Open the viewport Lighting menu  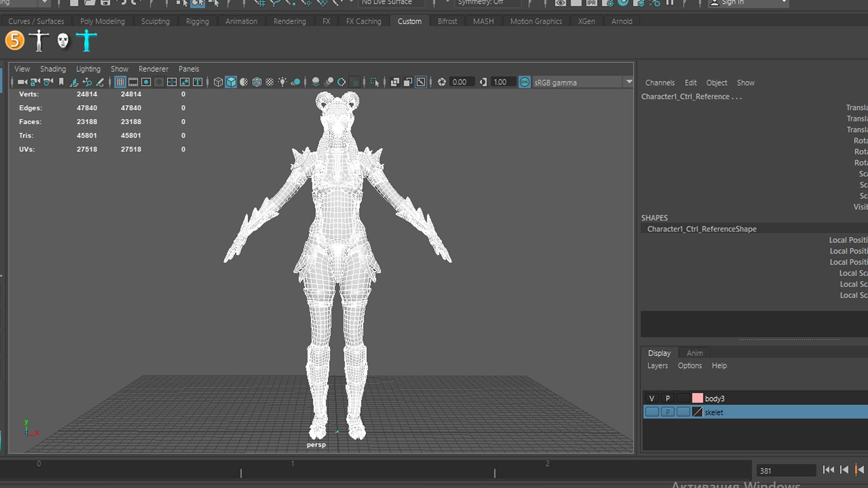[88, 69]
